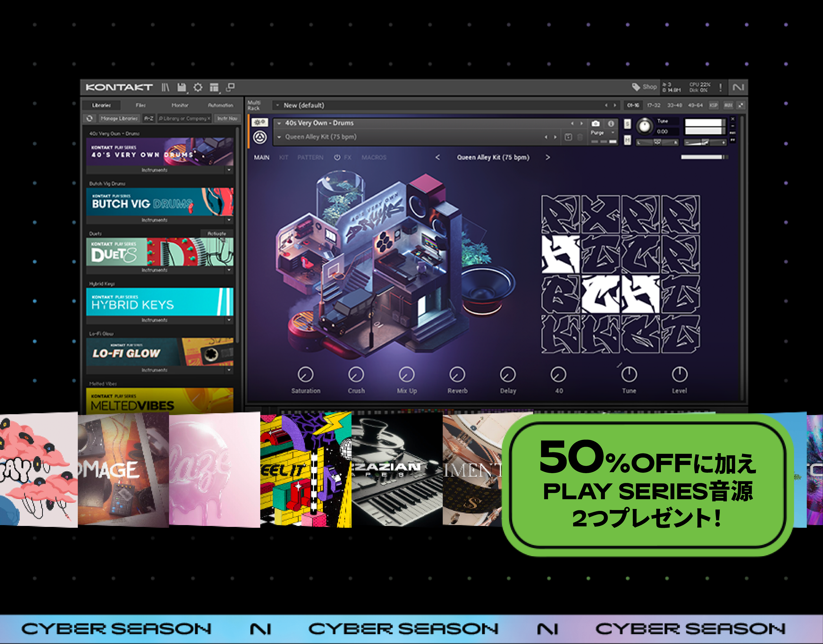This screenshot has width=823, height=644.
Task: Open the workspace layout panel icon
Action: pos(214,87)
